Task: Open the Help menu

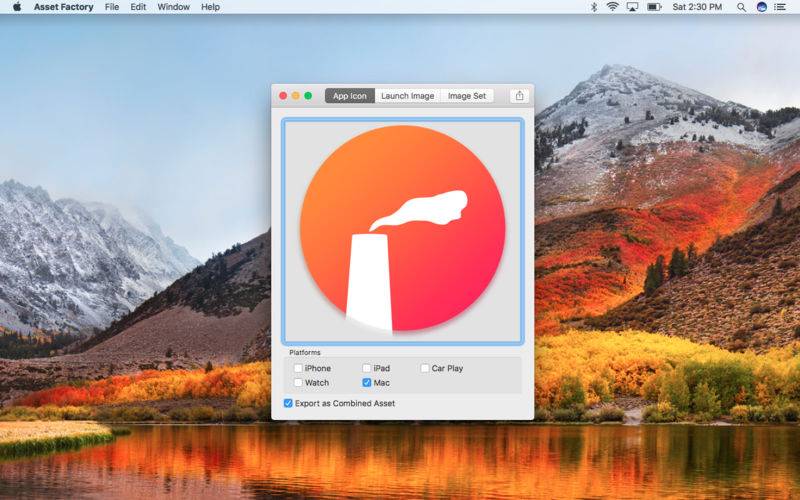Action: [210, 7]
